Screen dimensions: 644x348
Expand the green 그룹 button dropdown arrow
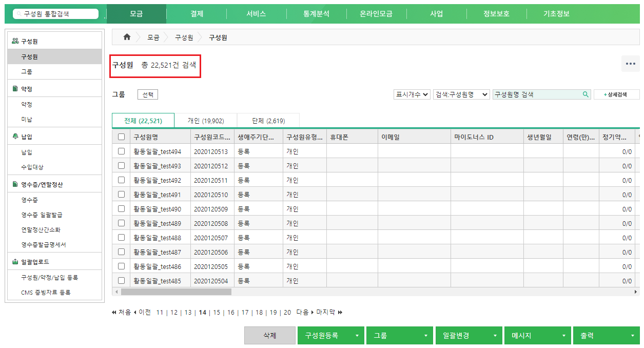(425, 336)
